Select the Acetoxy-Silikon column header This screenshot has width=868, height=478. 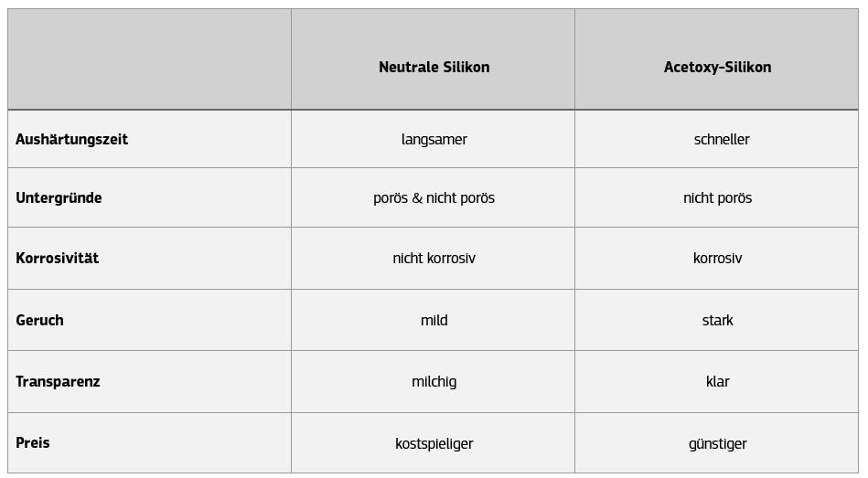click(717, 68)
